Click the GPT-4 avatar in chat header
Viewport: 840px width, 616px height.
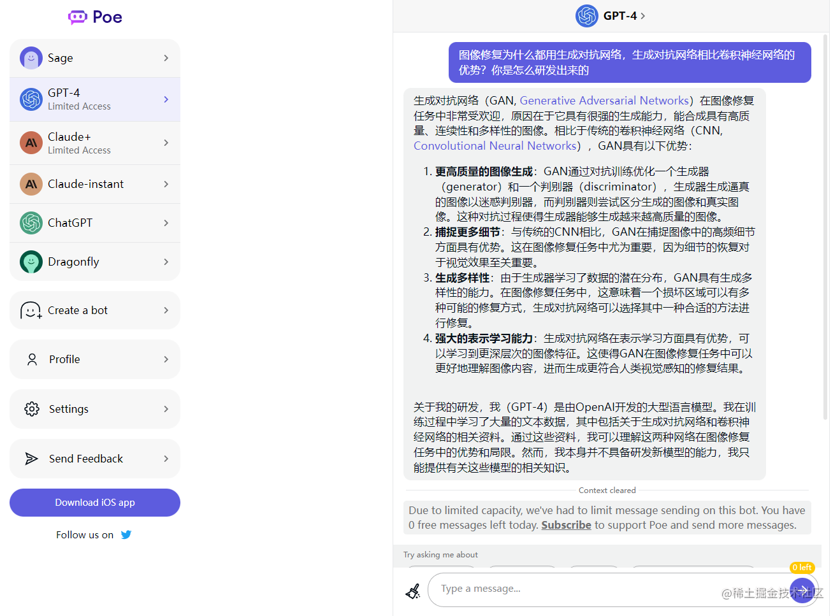click(587, 16)
